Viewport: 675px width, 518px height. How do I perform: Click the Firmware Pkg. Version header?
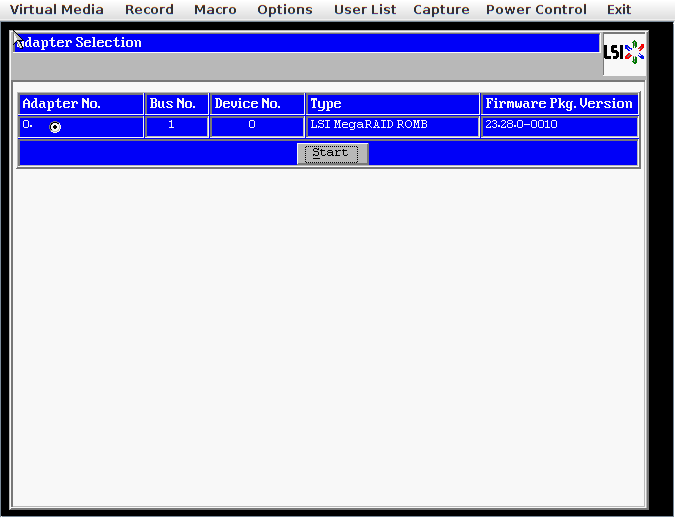point(560,104)
